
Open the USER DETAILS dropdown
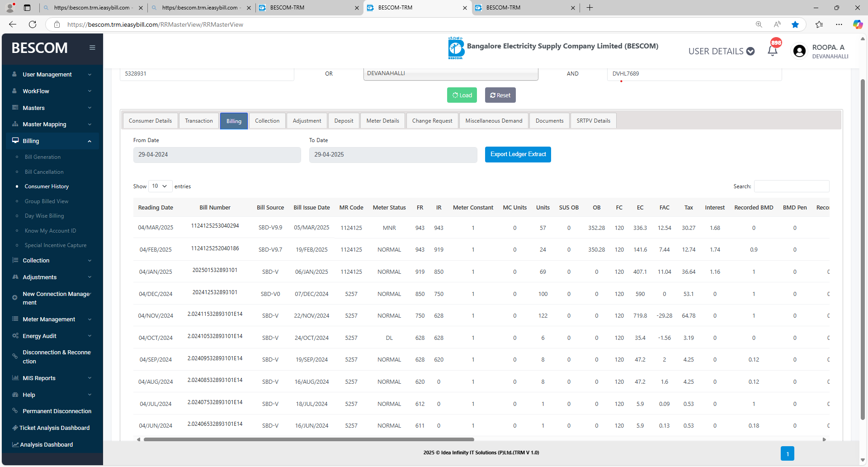click(x=722, y=51)
